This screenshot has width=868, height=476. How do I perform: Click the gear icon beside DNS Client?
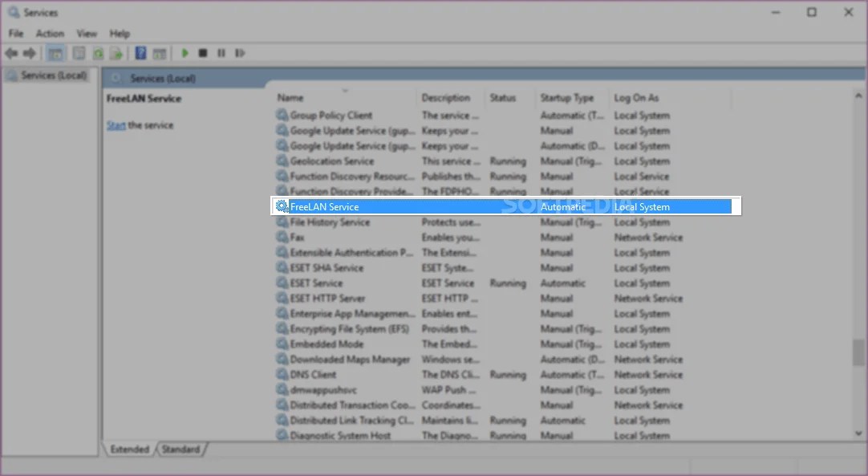tap(282, 375)
